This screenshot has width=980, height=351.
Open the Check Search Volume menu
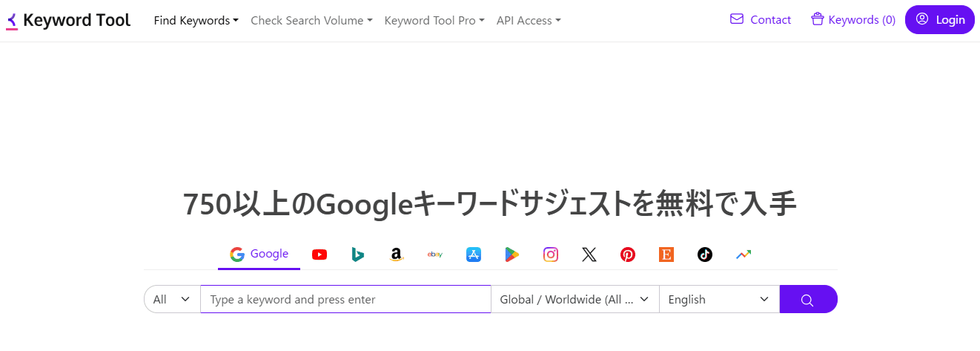coord(311,21)
